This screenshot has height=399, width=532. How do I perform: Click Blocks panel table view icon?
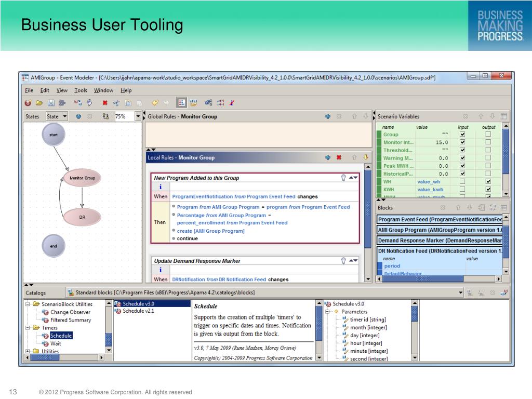coord(504,207)
